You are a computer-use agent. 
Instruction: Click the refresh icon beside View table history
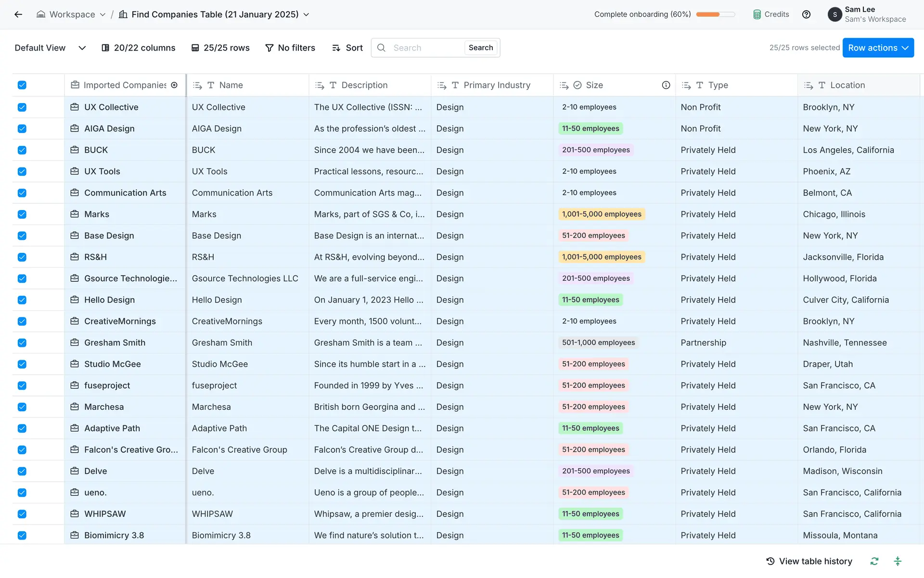point(874,561)
